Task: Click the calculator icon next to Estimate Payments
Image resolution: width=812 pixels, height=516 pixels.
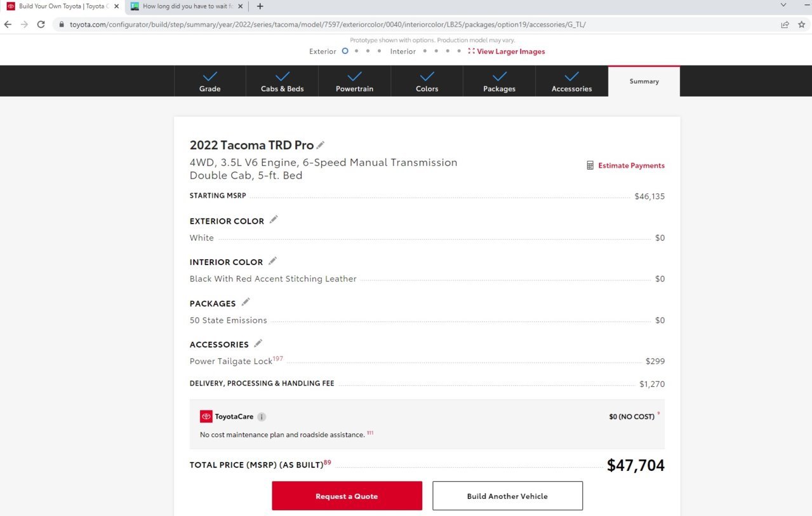Action: [590, 165]
